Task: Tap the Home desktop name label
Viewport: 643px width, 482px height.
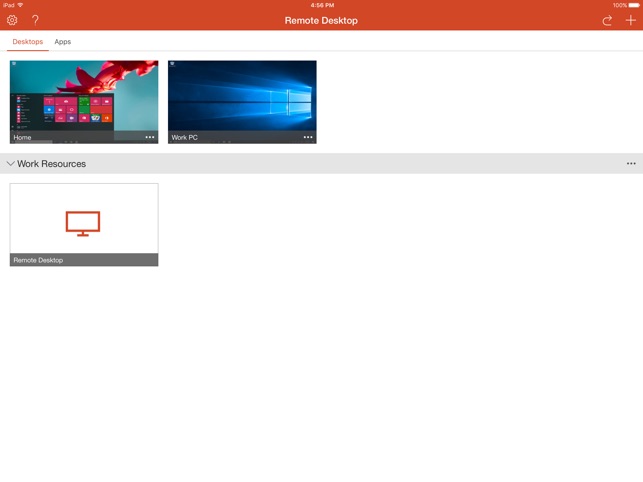Action: pyautogui.click(x=22, y=137)
